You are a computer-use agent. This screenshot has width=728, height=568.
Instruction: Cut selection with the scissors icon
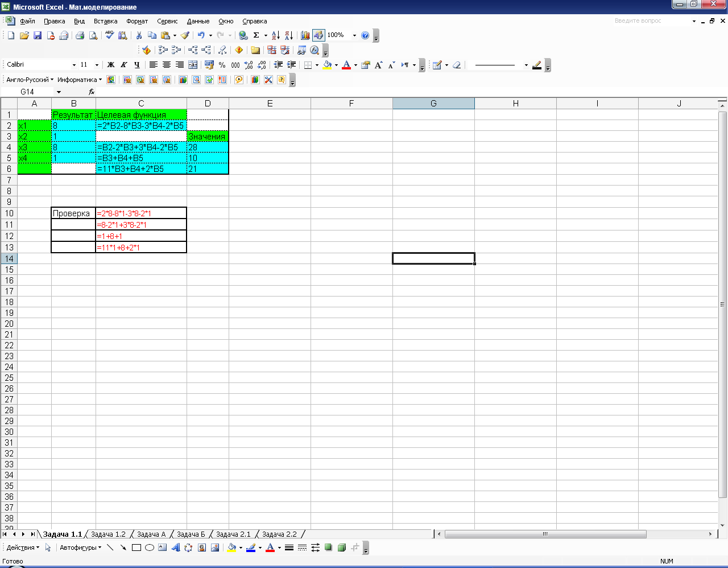[x=139, y=35]
